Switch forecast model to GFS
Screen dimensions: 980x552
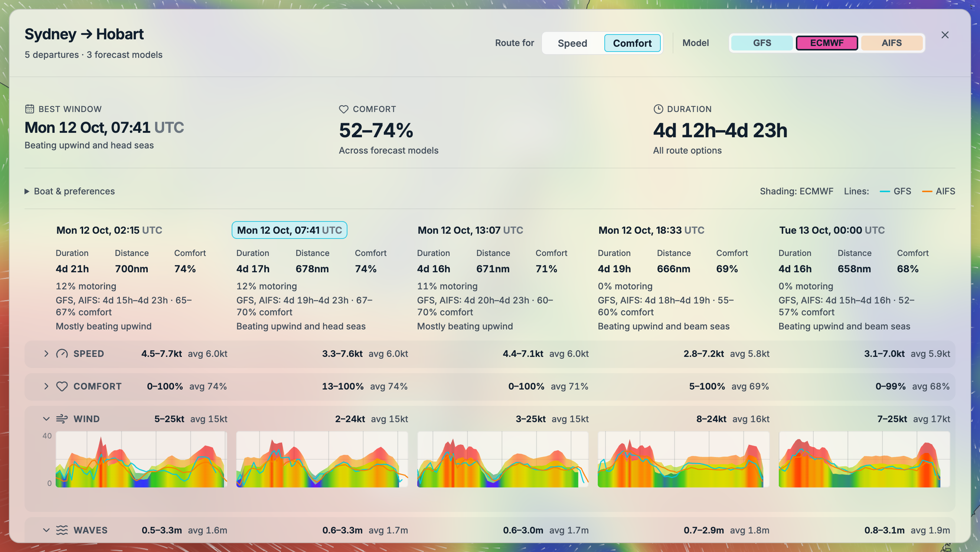click(x=762, y=43)
